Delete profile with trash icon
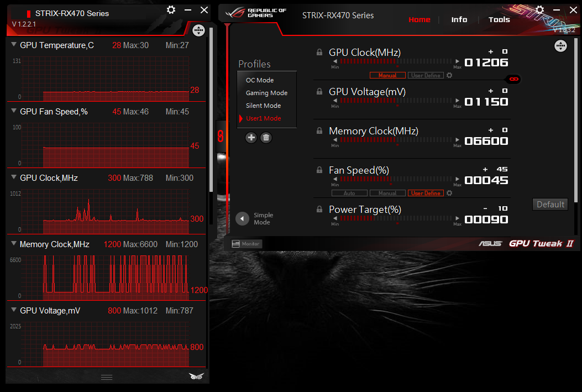582x392 pixels. (x=266, y=138)
